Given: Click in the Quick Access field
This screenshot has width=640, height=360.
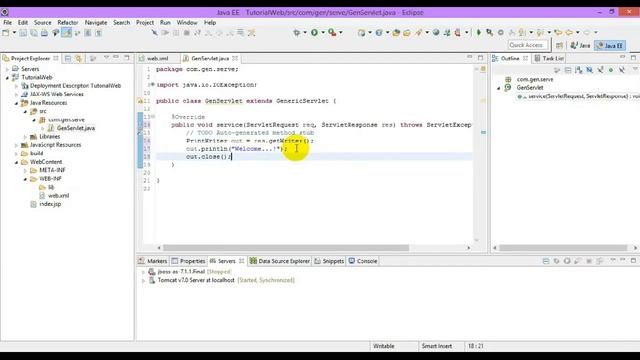Looking at the screenshot, I should click(527, 45).
